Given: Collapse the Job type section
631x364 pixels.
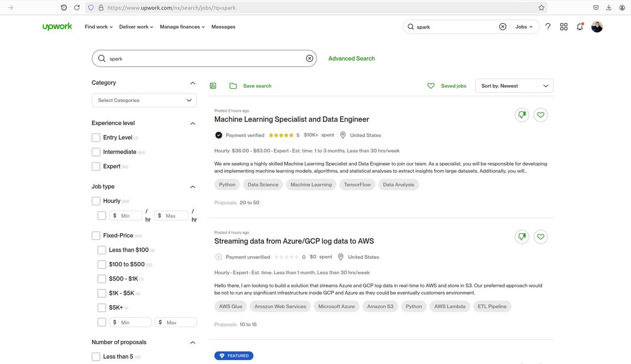Looking at the screenshot, I should tap(192, 187).
